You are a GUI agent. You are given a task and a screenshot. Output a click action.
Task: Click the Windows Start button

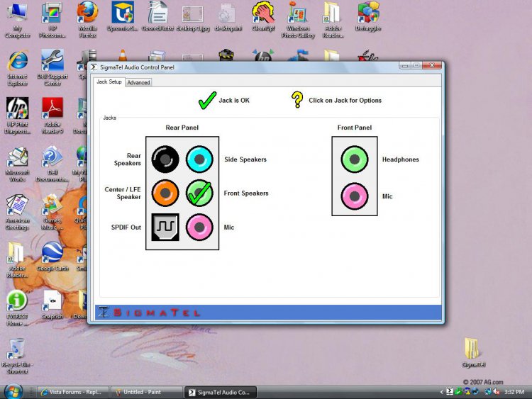point(13,392)
